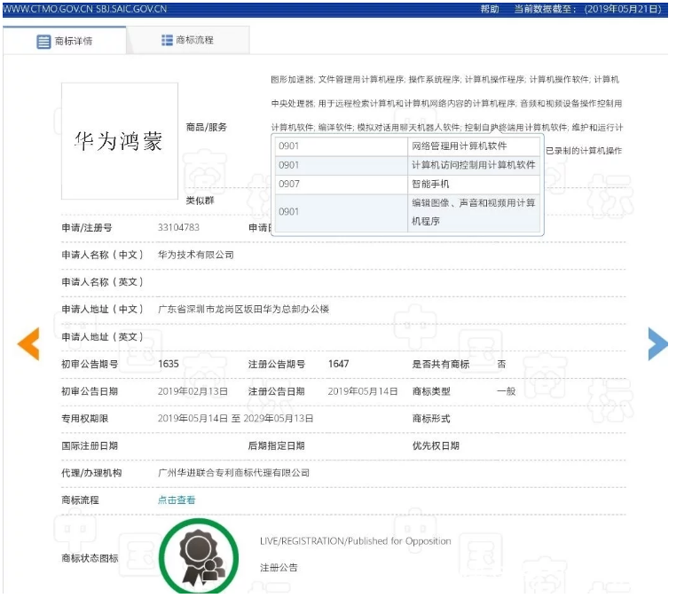700x606 pixels.
Task: Click data cutoff date 2019年05月21日
Action: (623, 9)
